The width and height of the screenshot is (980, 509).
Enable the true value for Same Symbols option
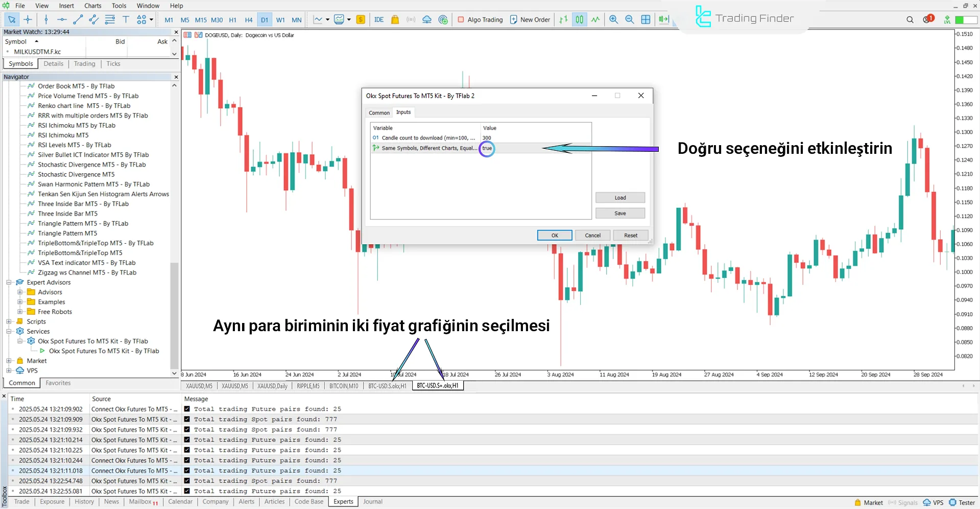point(487,148)
